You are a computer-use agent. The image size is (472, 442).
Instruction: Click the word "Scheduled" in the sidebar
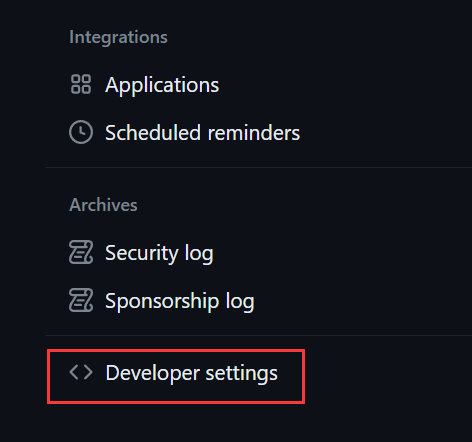153,133
